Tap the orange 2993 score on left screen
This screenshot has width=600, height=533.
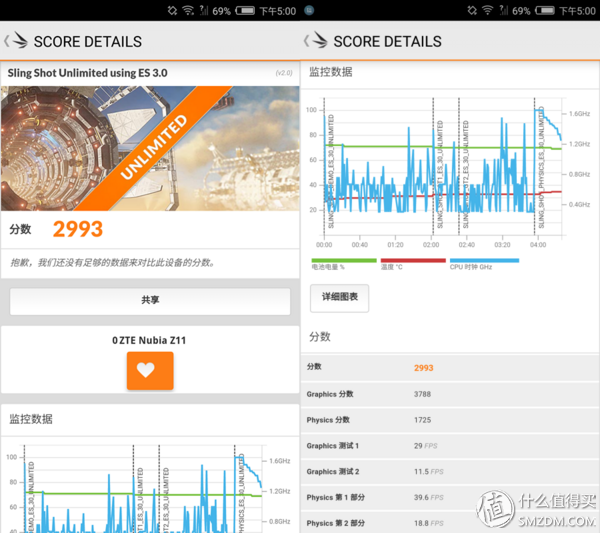point(78,229)
